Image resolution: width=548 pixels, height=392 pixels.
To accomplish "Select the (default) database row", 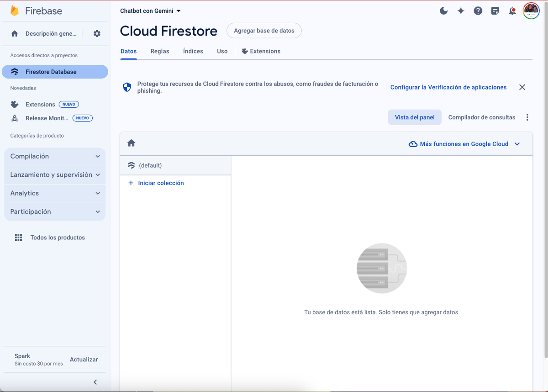I will [175, 165].
